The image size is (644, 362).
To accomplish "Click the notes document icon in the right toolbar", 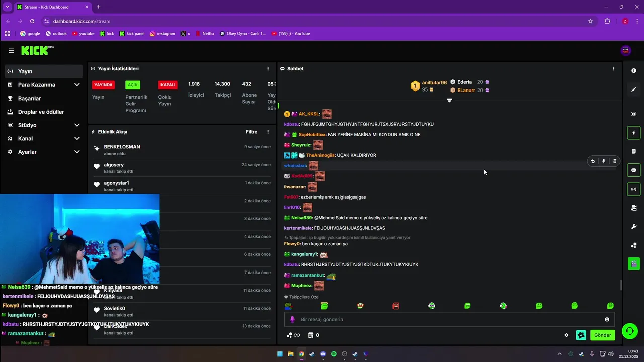I will (634, 151).
